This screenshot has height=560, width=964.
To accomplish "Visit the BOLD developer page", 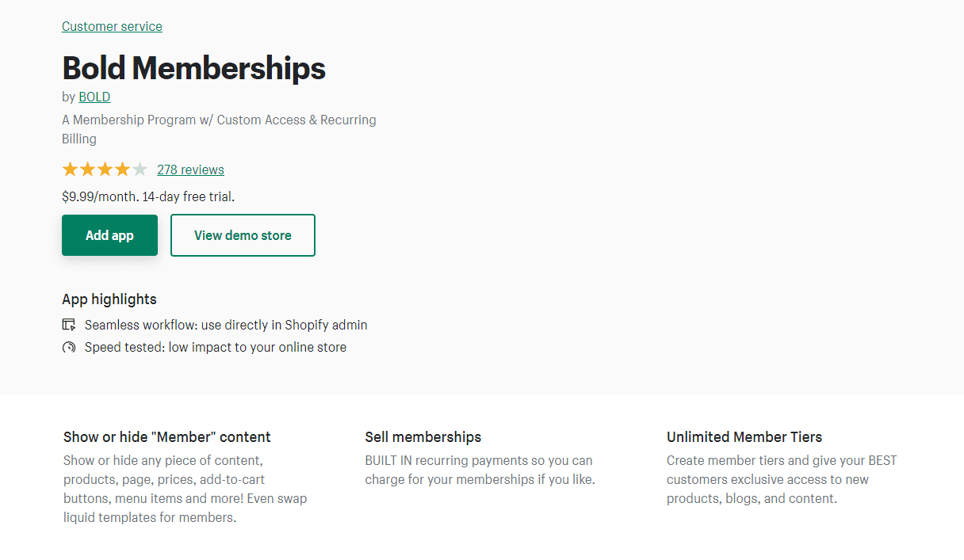I will coord(94,97).
